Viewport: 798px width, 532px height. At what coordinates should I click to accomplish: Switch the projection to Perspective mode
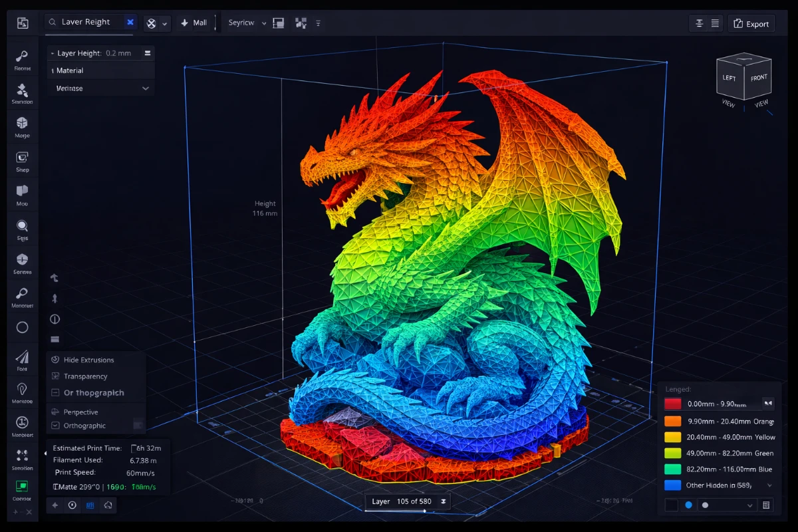coord(80,412)
